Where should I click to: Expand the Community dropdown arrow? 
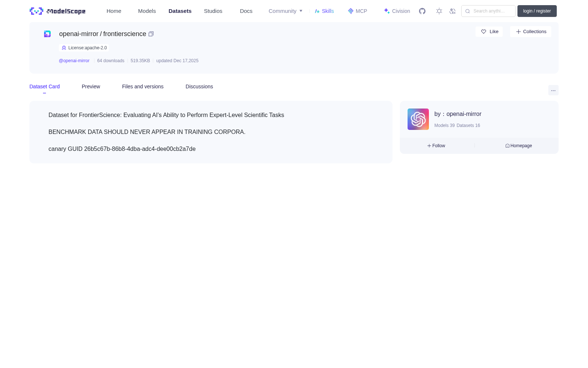[x=301, y=11]
